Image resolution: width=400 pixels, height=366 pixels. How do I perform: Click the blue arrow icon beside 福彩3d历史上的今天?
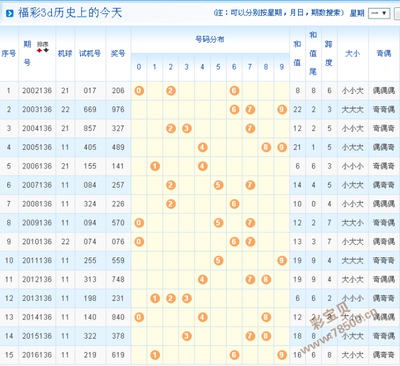[x=10, y=13]
